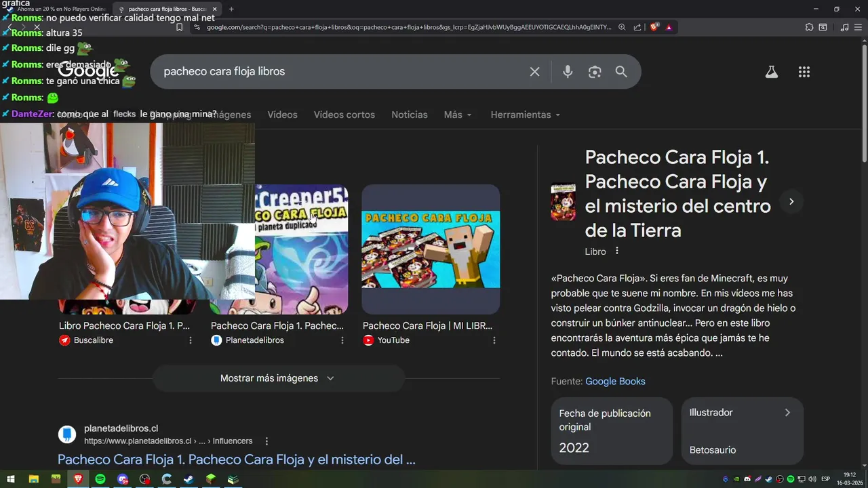Open Search Labs flask icon
The image size is (868, 488).
pos(772,72)
